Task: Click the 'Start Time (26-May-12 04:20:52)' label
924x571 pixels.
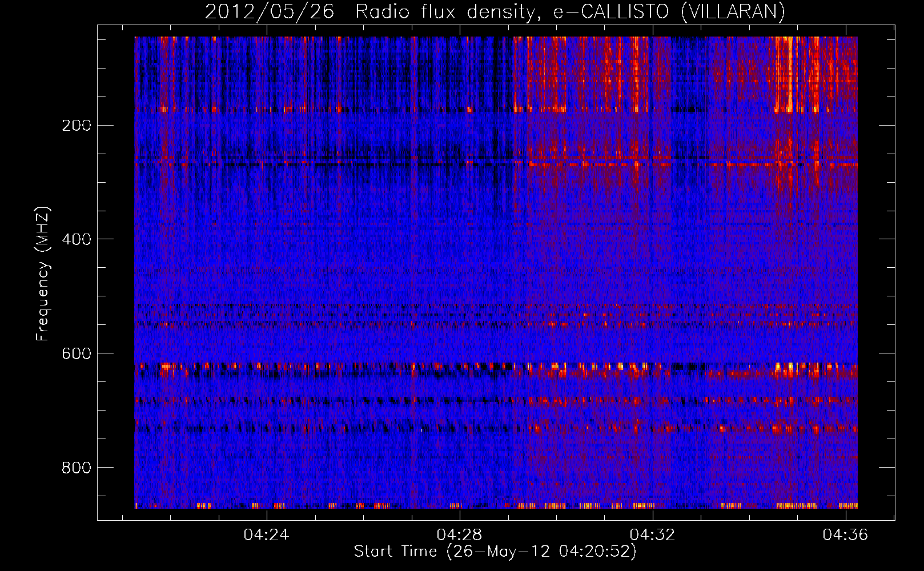Action: (495, 552)
